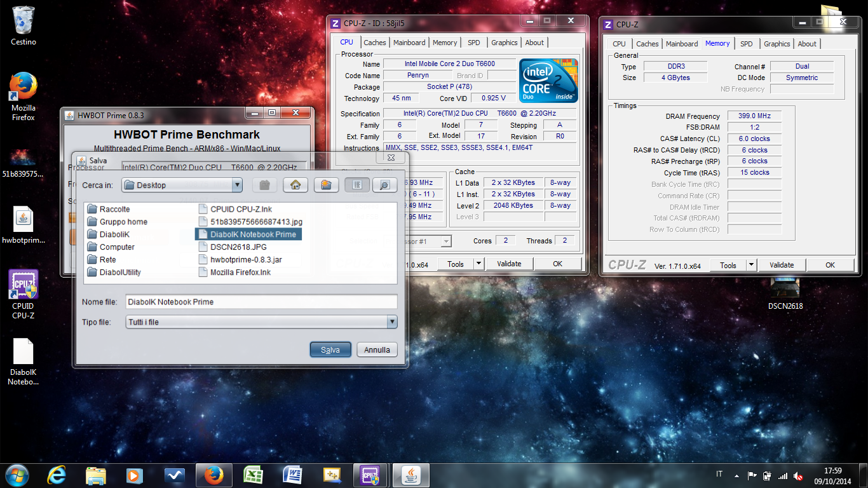
Task: Open the Cerca in Desktop dropdown
Action: tap(237, 185)
